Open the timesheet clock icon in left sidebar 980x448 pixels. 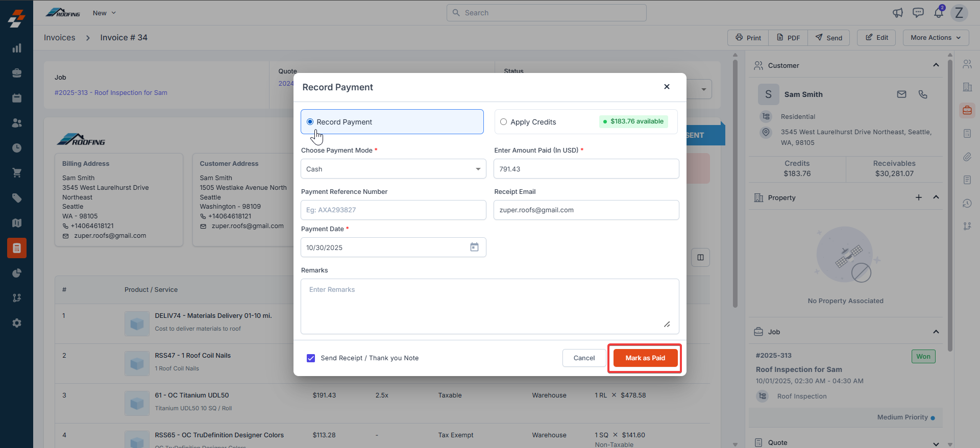pyautogui.click(x=17, y=148)
